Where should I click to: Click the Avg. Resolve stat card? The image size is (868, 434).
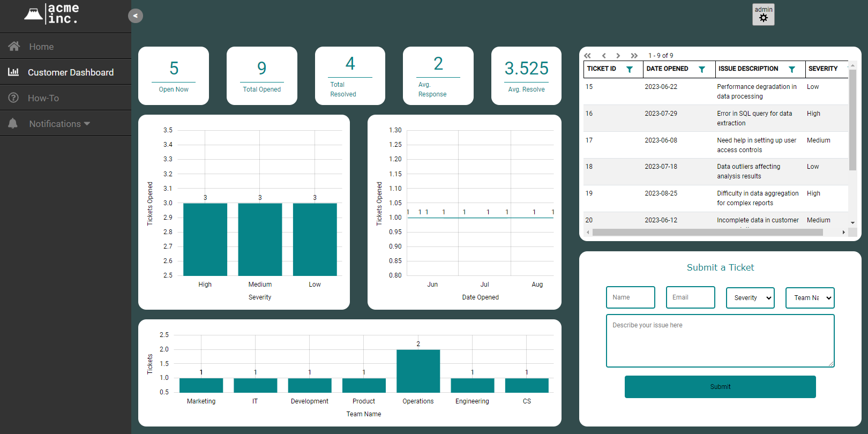coord(526,76)
